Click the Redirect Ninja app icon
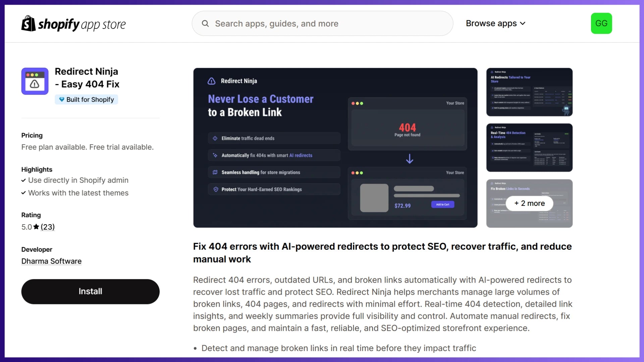The height and width of the screenshot is (362, 644). 35,81
